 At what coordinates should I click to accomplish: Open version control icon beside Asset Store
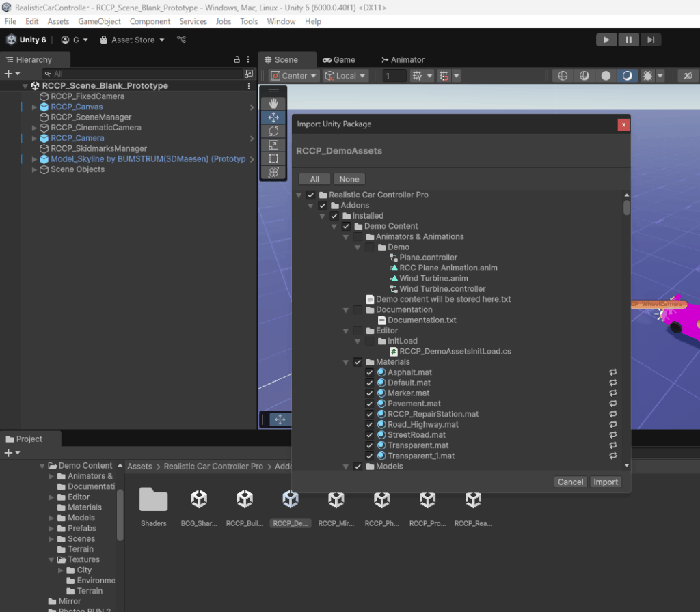pos(181,40)
